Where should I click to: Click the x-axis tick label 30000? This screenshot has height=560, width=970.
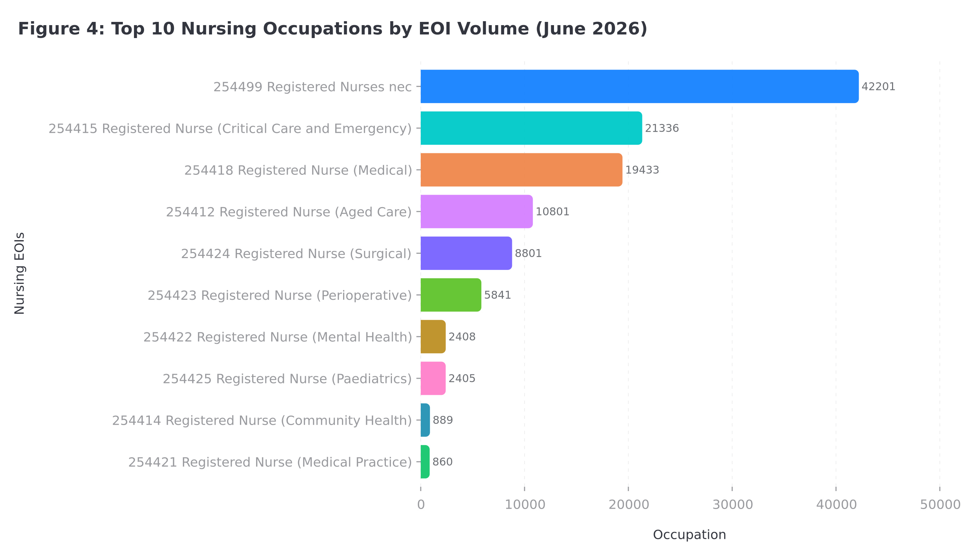click(x=733, y=505)
